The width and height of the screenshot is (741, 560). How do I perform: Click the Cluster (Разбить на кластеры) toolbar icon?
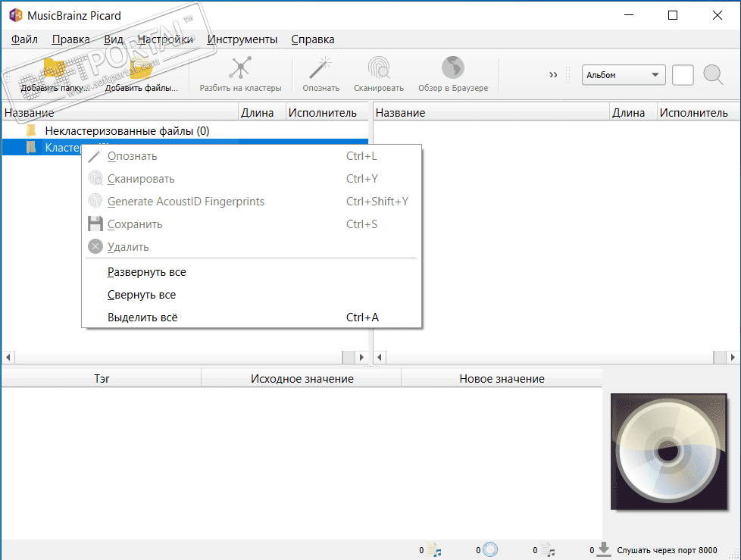[x=240, y=67]
